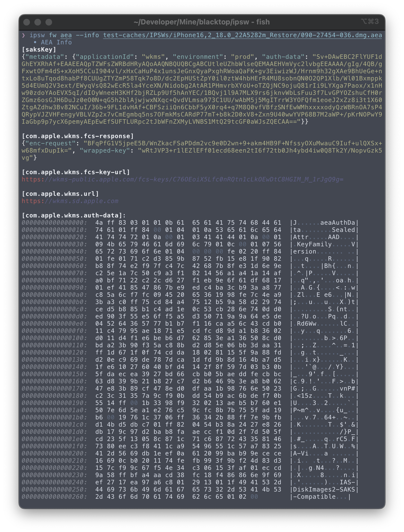Click the window title '~/Developer/Mine/blacktop/ipsw - fish'
The height and width of the screenshot is (532, 404).
coord(201,22)
